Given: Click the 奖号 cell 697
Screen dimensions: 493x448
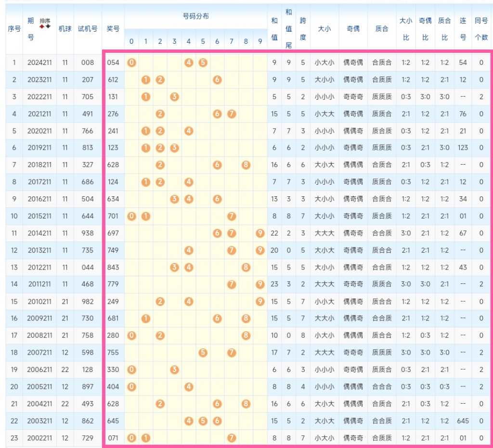Looking at the screenshot, I should click(113, 233).
